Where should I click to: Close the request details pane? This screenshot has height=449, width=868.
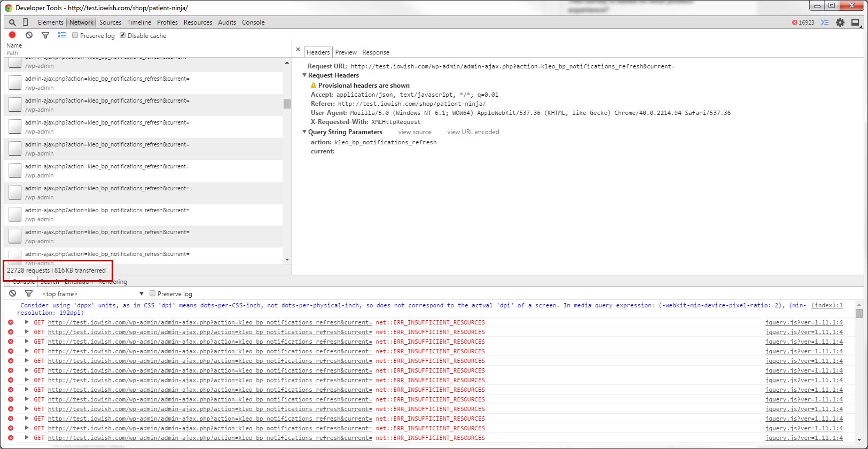click(x=298, y=49)
